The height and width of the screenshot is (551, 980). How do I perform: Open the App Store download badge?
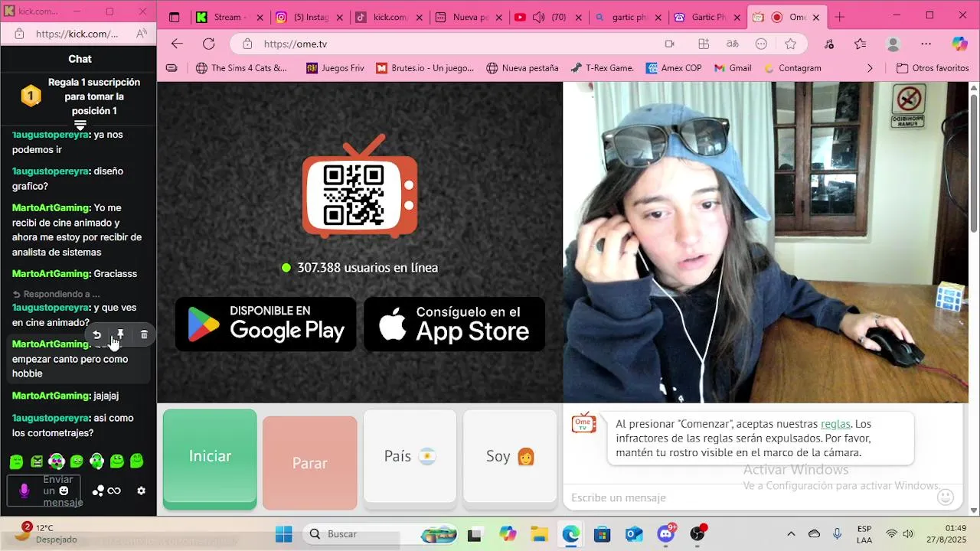tap(454, 324)
